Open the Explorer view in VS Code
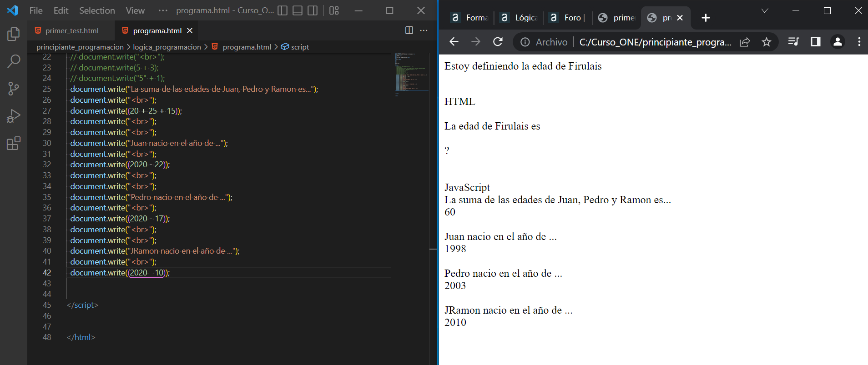868x365 pixels. pos(14,34)
